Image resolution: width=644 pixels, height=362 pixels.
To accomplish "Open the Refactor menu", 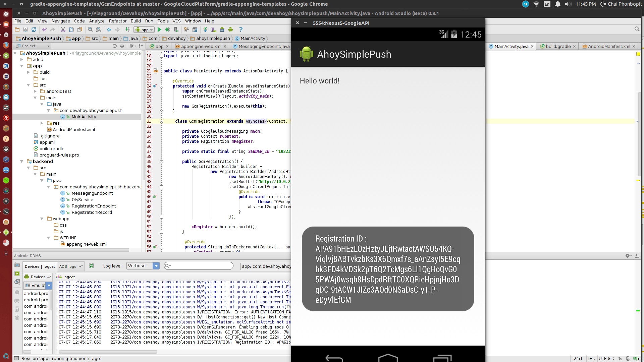I will [x=117, y=21].
